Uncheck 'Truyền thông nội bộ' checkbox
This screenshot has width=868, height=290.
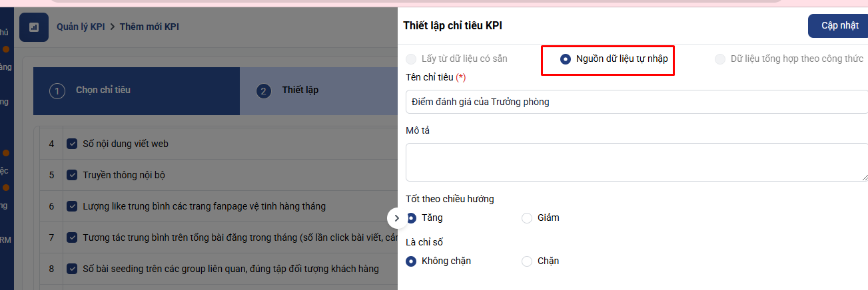[x=73, y=175]
